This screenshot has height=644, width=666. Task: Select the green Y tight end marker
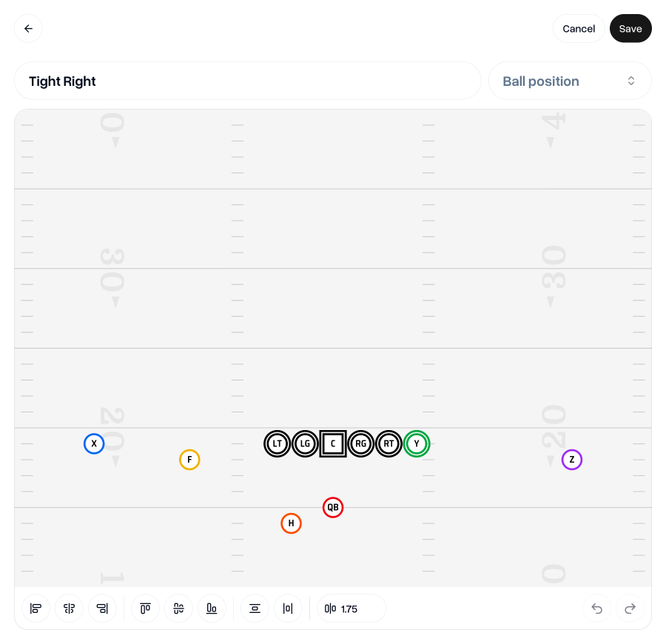pyautogui.click(x=417, y=444)
